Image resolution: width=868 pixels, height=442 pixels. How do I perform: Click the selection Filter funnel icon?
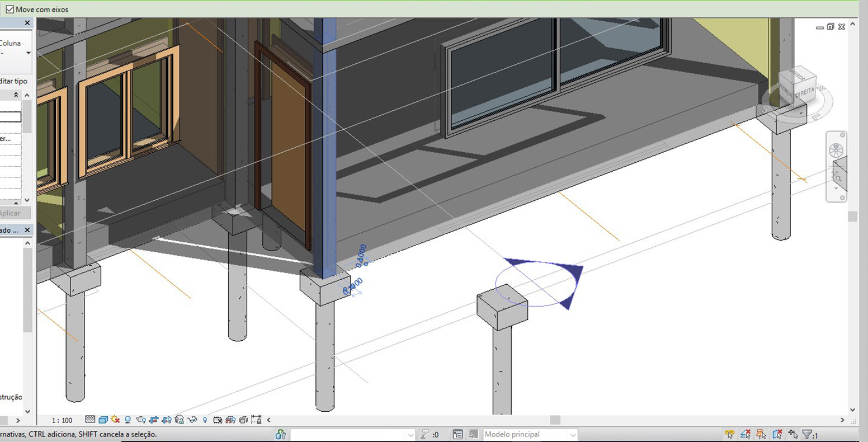coord(807,434)
